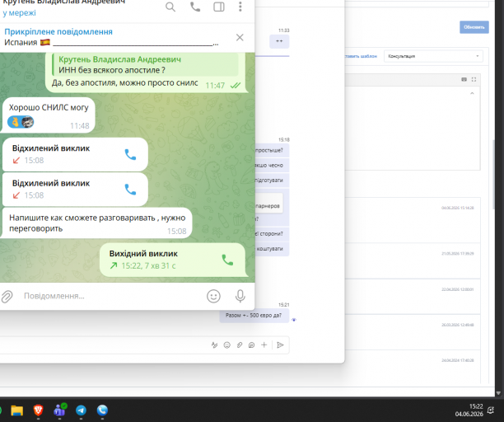Screen dimensions: 504x422
Task: Click the reaction badge under 'Хорошо СНИЛС могу'
Action: pos(21,122)
